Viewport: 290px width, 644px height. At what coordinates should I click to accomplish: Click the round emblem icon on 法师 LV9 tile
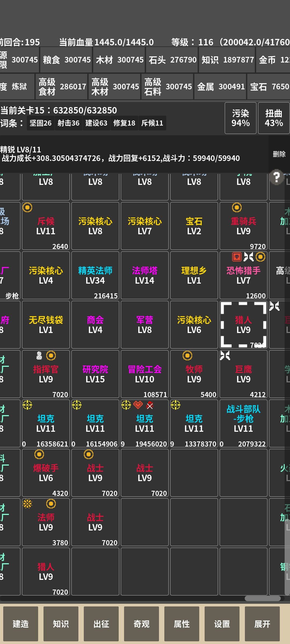(51, 504)
